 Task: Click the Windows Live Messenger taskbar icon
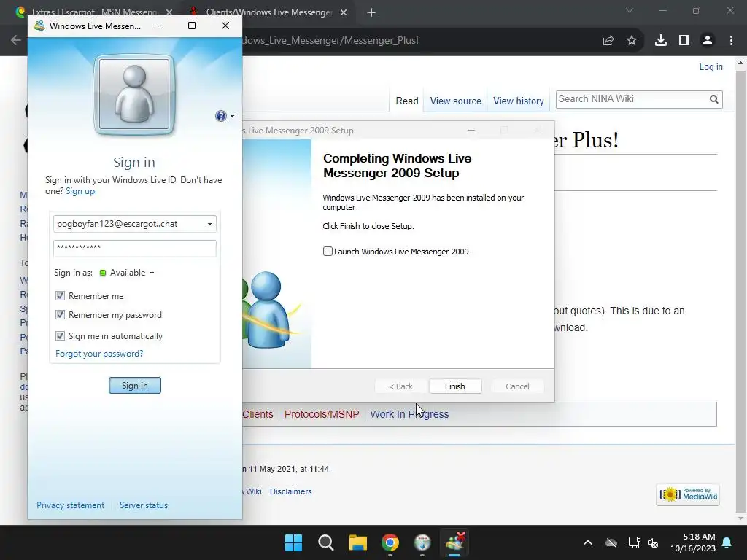[x=454, y=542]
